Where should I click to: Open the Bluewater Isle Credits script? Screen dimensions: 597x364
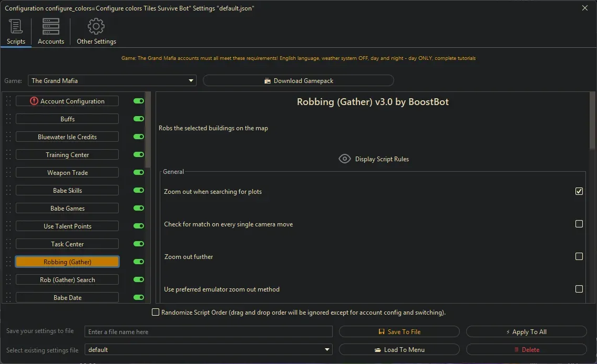[67, 137]
